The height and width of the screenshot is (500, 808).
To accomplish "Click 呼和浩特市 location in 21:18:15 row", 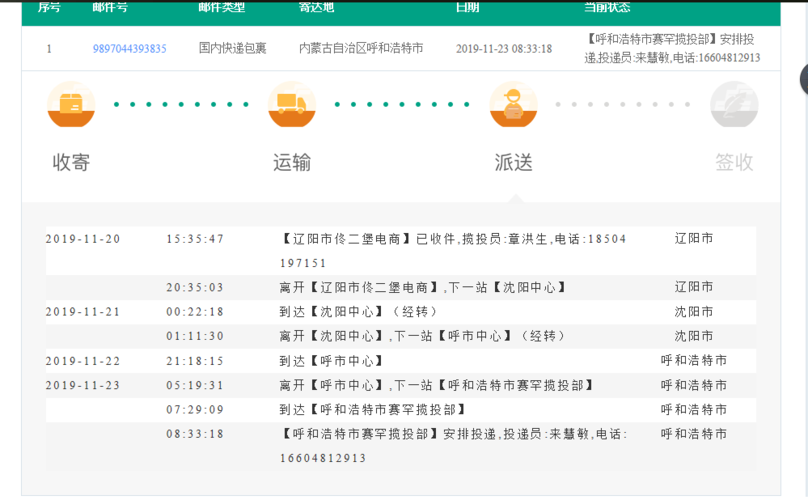I will point(694,360).
